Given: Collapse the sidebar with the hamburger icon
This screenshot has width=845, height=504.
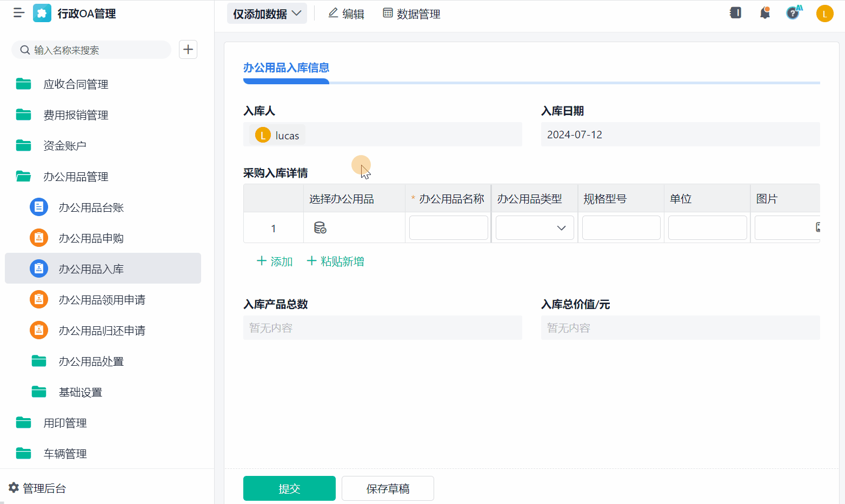Looking at the screenshot, I should tap(19, 13).
